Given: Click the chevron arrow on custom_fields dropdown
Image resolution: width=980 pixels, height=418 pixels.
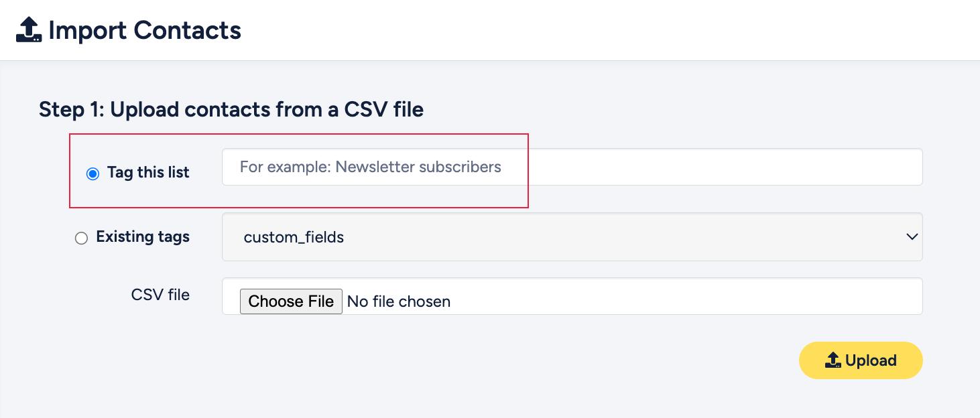Looking at the screenshot, I should click(x=912, y=236).
